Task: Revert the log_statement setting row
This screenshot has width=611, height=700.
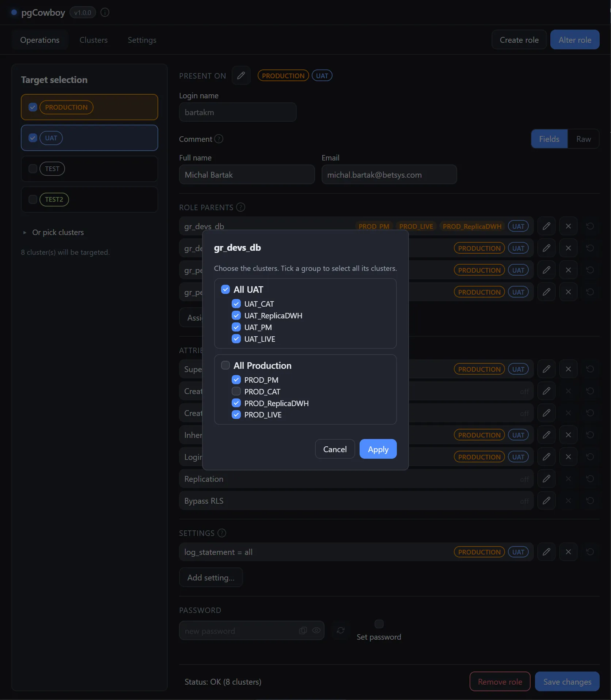Action: click(590, 552)
